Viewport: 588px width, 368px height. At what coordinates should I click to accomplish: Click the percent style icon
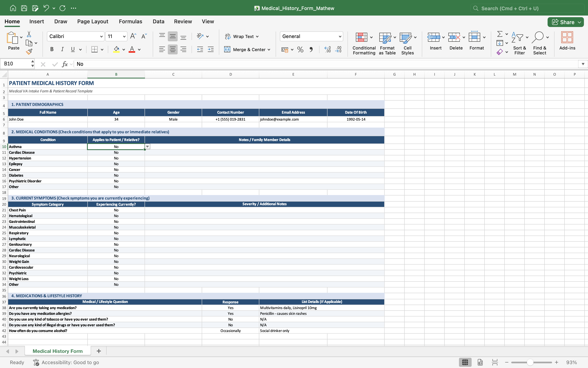click(x=300, y=50)
